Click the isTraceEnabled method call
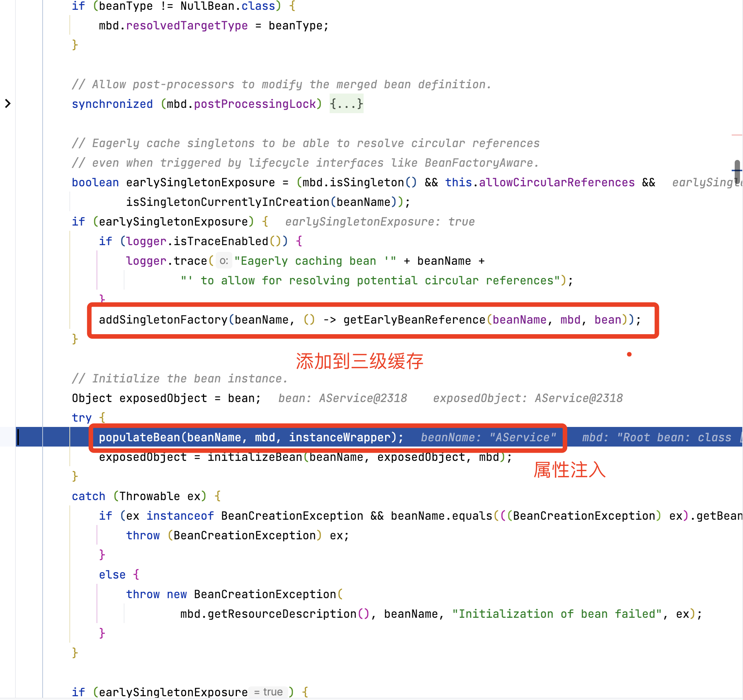743x700 pixels. click(221, 241)
